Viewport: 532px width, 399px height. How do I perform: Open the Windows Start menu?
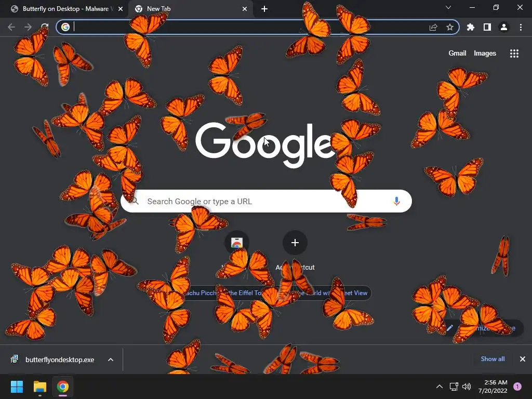[x=17, y=387]
